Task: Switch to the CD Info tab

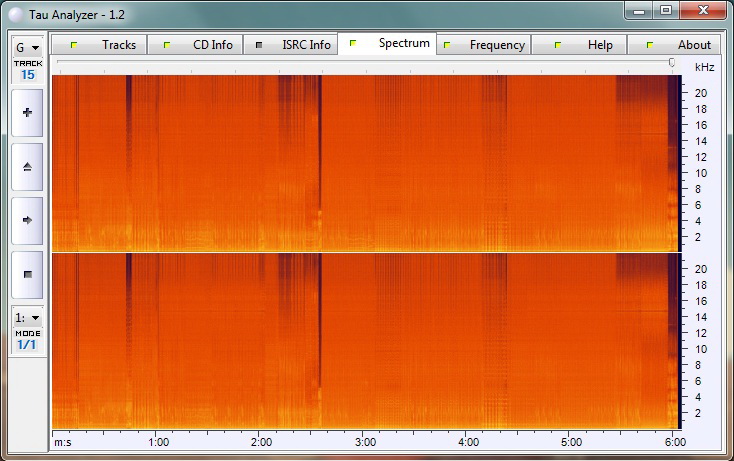Action: click(195, 45)
